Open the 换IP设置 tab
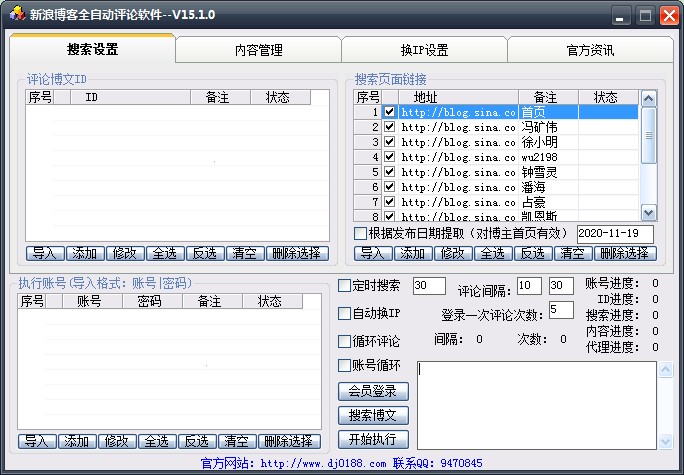 coord(424,50)
